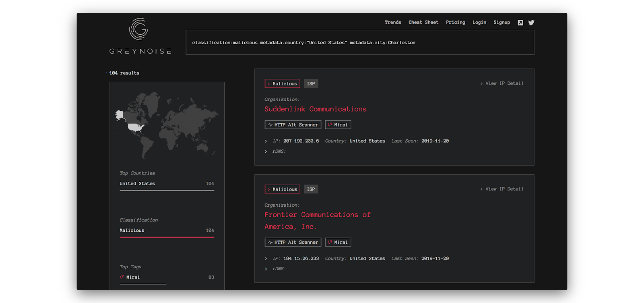Click Login in top navigation
This screenshot has height=303, width=644.
(x=479, y=23)
